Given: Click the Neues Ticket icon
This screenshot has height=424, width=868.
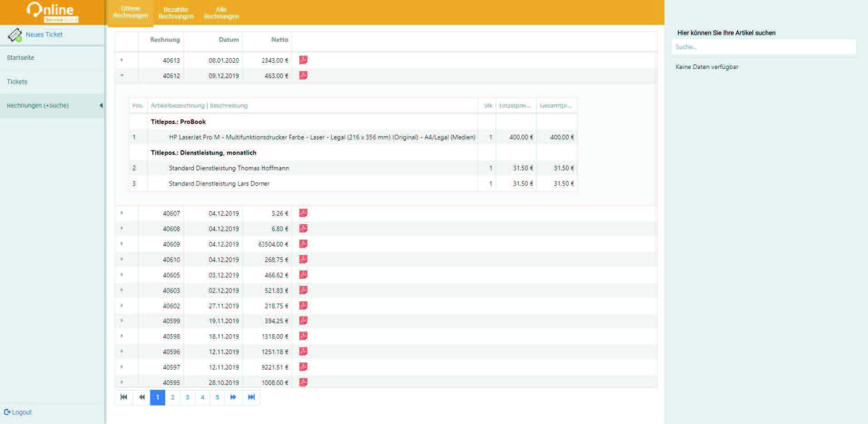Looking at the screenshot, I should [15, 35].
